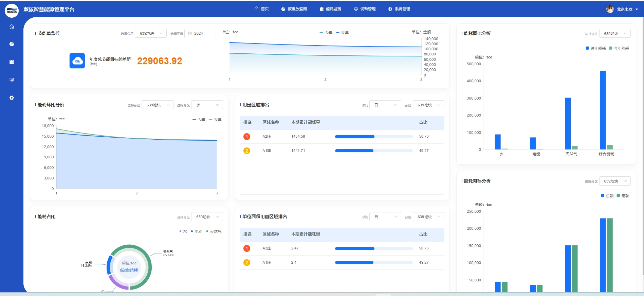Open 639地块 dropdown in 单位面积用量区域排名

click(x=428, y=217)
